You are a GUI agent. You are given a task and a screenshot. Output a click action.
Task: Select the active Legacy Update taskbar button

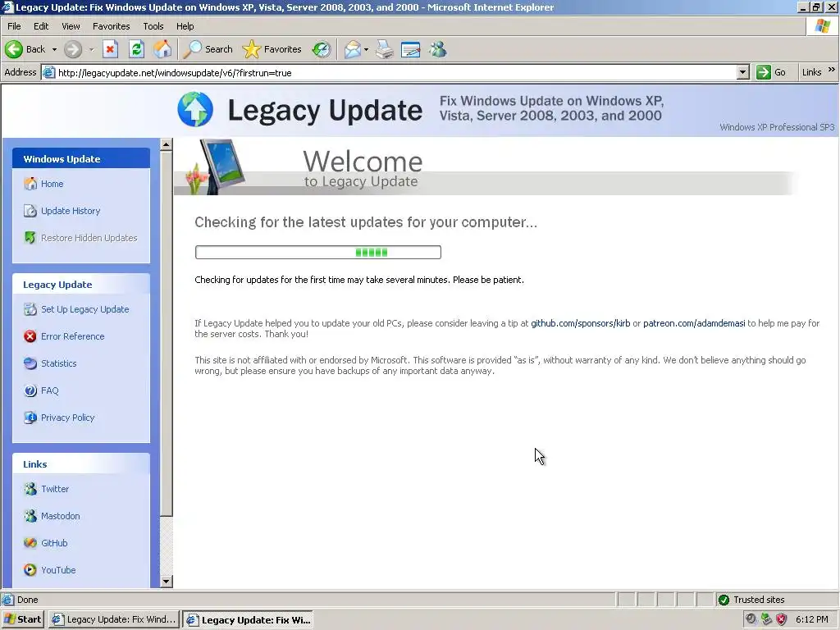[248, 619]
